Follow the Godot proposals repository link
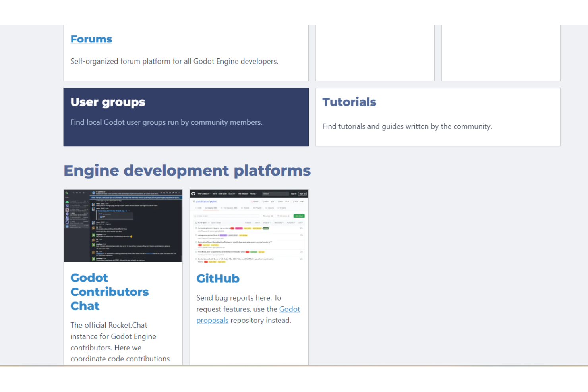 click(248, 315)
